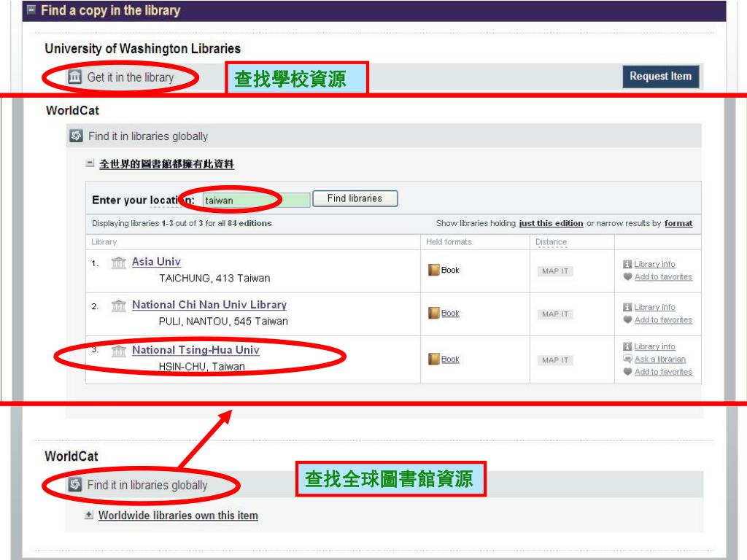747x560 pixels.
Task: Click the Ask a librarian speech bubble icon
Action: [x=627, y=359]
